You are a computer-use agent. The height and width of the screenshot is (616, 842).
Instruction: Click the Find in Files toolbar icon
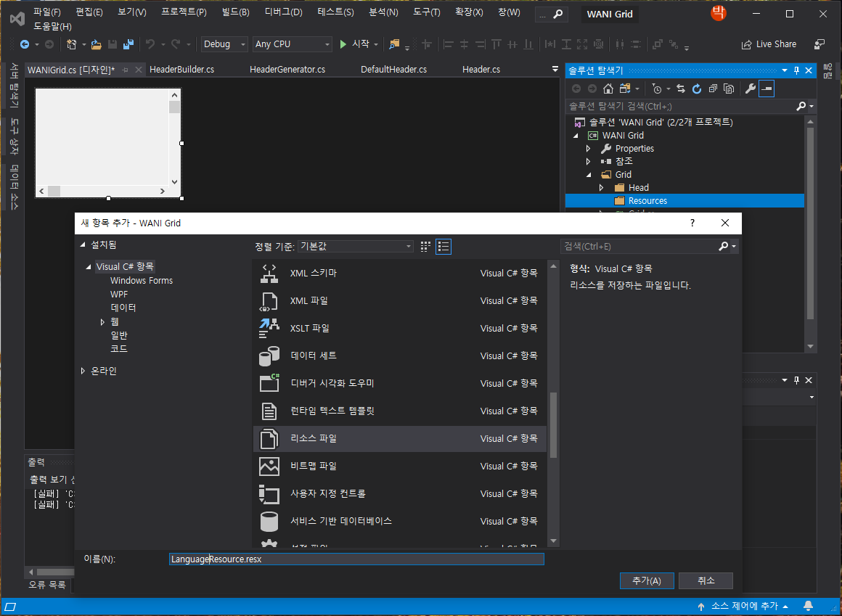click(x=395, y=44)
